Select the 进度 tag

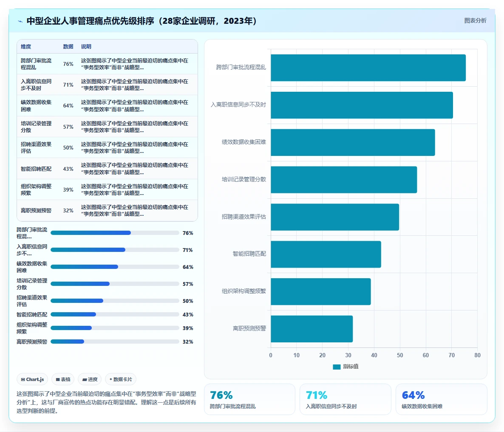tap(90, 379)
